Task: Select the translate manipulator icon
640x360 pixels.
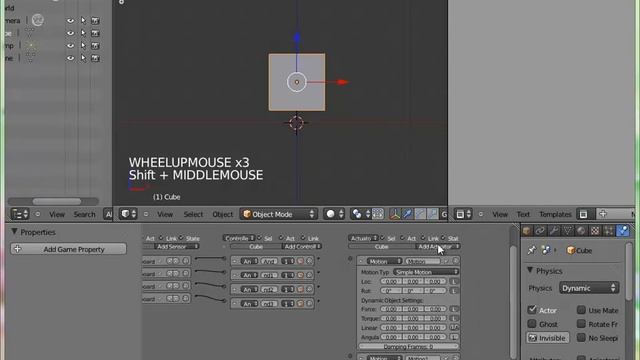Action: tap(407, 214)
